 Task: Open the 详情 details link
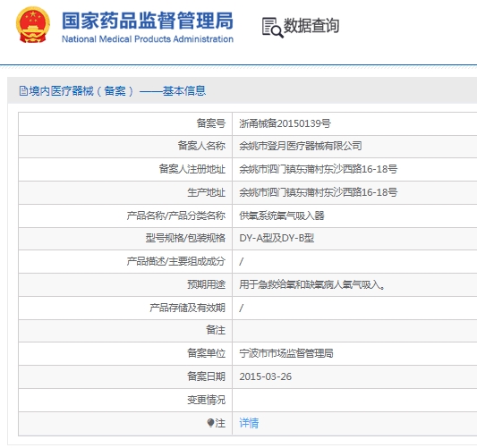click(x=249, y=423)
